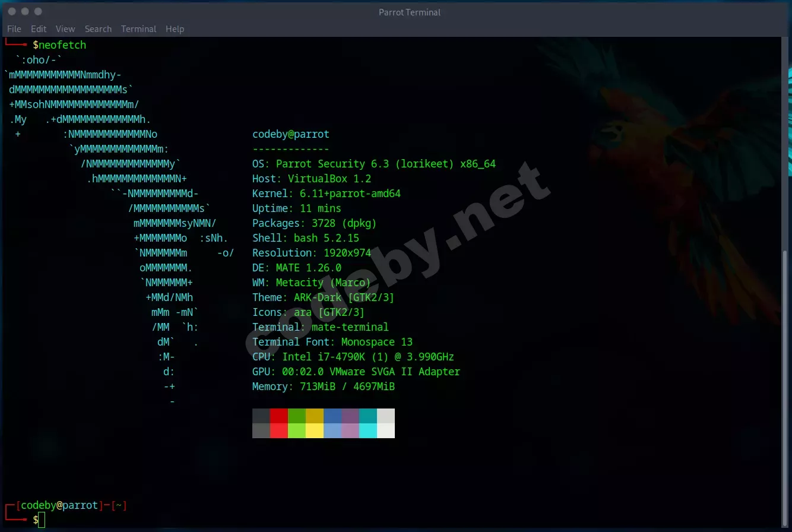Click the Parrot Terminal title bar text

[x=409, y=12]
